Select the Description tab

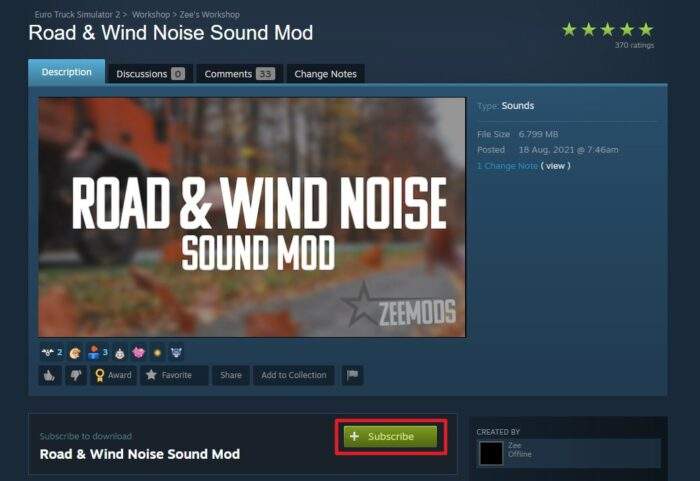tap(67, 72)
